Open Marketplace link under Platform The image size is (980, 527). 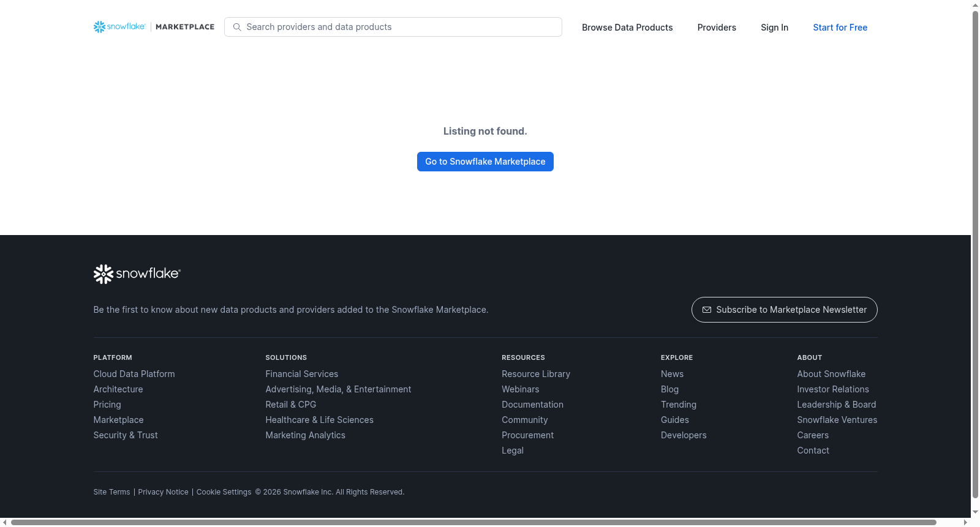point(118,420)
